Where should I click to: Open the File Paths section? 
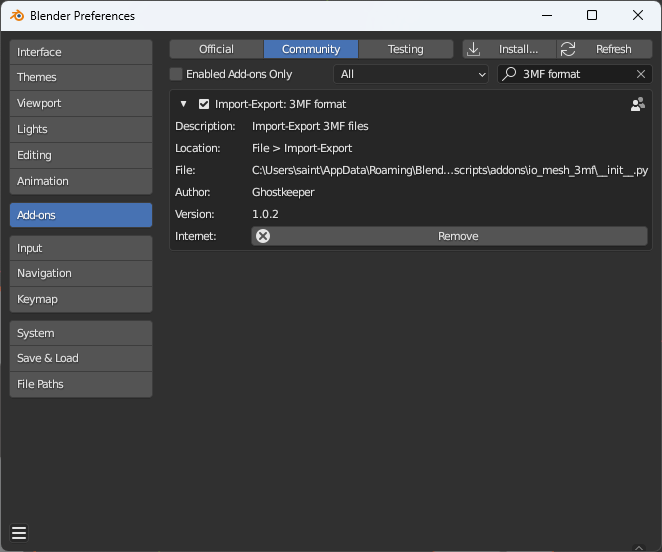click(81, 384)
